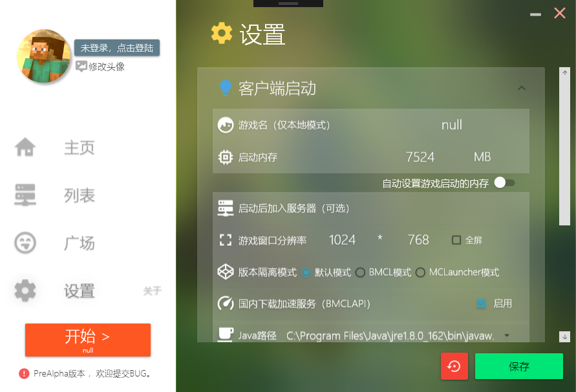This screenshot has width=576, height=392.
Task: Open the Java路径 dropdown arrow
Action: click(507, 335)
